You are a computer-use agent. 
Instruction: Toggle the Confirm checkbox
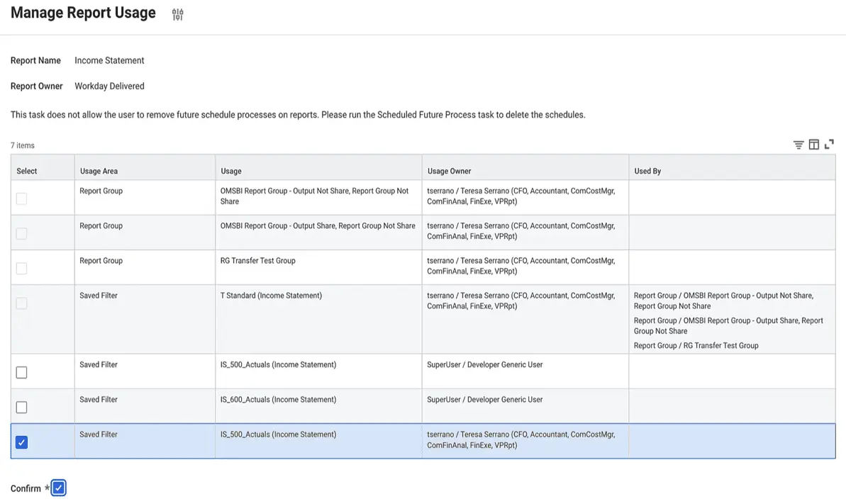coord(59,488)
